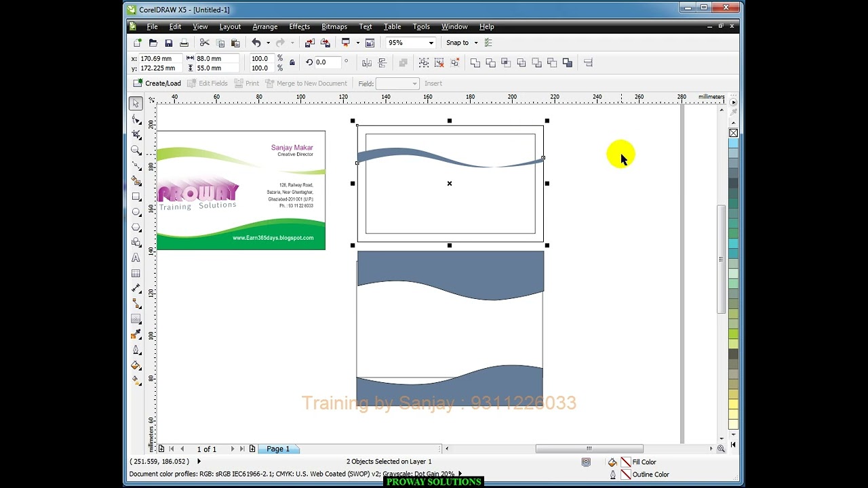Click the Edit Fields button
This screenshot has width=868, height=488.
click(208, 83)
